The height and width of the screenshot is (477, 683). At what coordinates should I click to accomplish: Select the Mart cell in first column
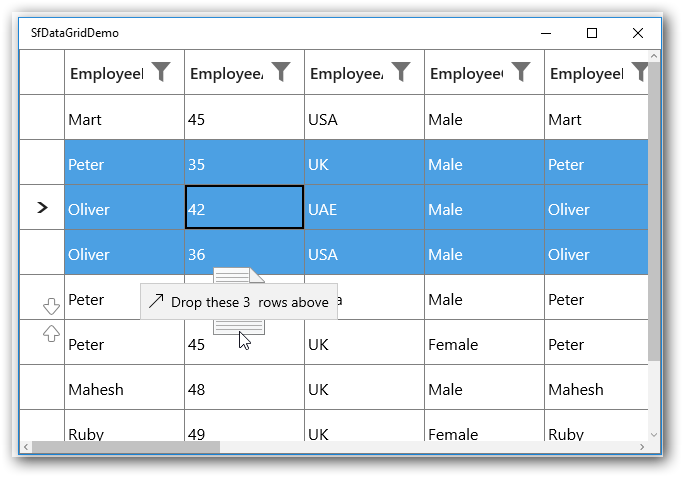[x=125, y=118]
